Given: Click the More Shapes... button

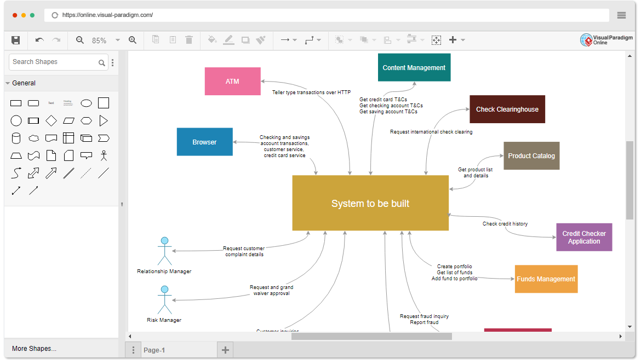Looking at the screenshot, I should (35, 349).
